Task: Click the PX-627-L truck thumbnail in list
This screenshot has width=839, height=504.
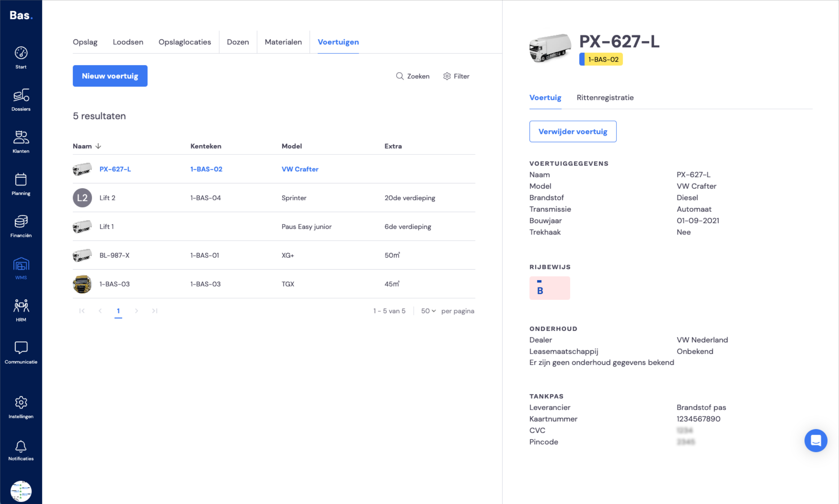Action: pyautogui.click(x=82, y=169)
